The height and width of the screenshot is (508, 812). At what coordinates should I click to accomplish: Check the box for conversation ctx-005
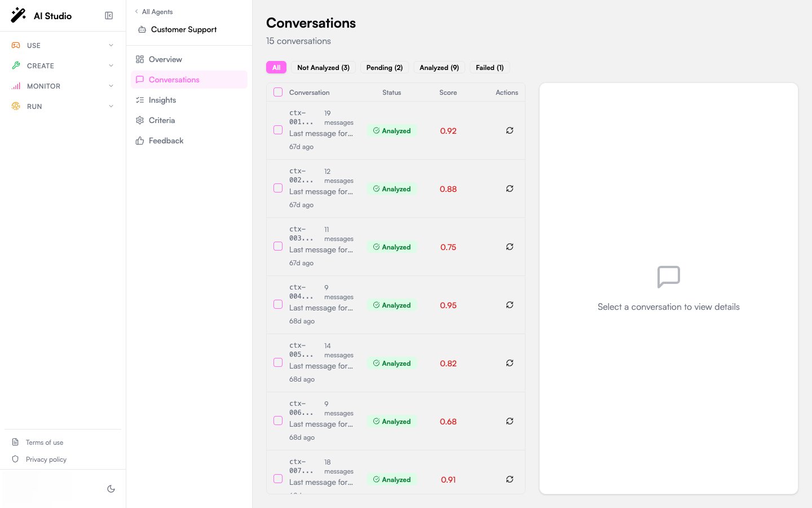[278, 362]
